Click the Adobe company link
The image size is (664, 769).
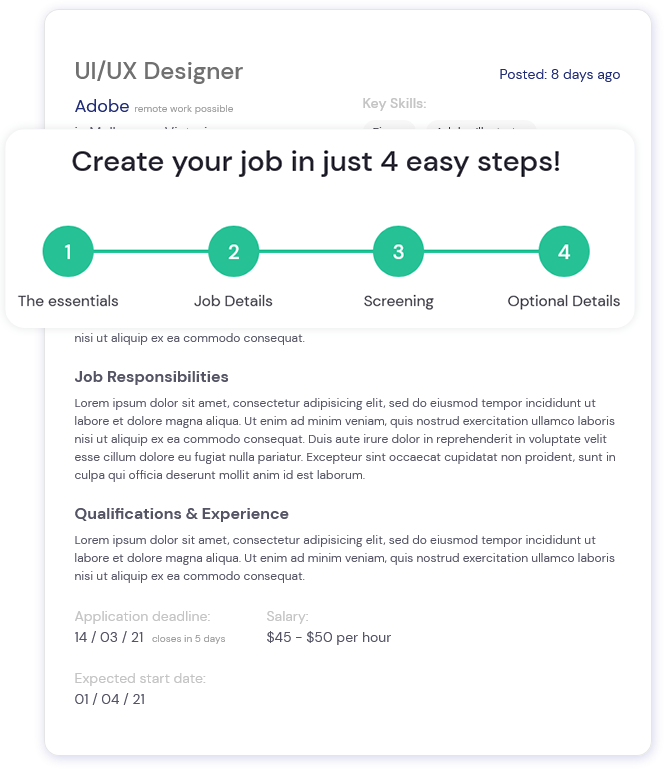102,106
